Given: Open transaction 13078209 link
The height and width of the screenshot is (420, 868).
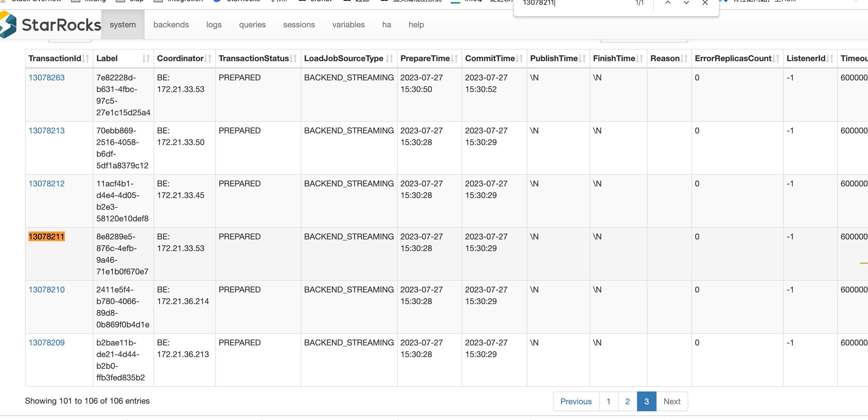Looking at the screenshot, I should [x=47, y=343].
